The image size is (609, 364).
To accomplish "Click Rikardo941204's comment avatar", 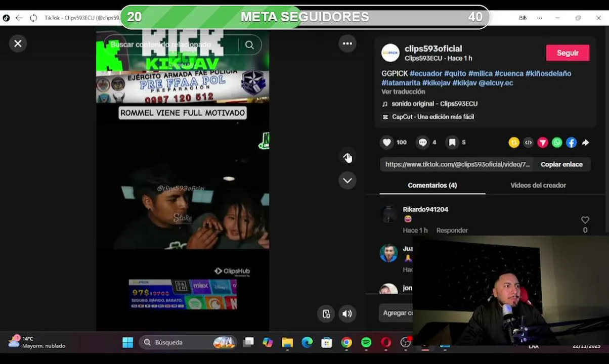I will (x=389, y=214).
